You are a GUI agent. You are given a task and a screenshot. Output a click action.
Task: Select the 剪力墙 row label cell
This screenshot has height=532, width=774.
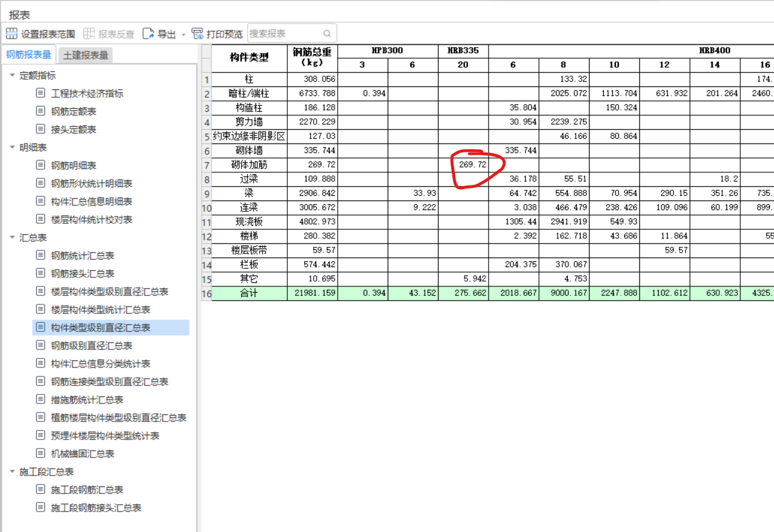pos(249,122)
